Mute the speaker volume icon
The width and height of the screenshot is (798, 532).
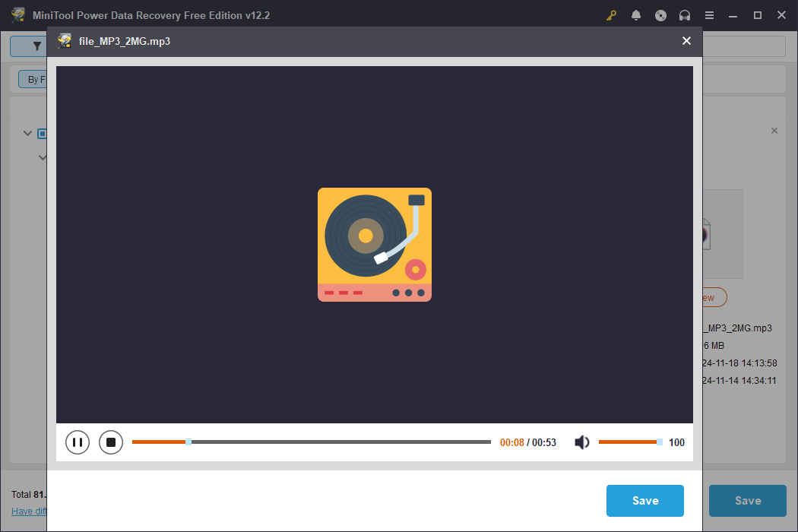tap(581, 442)
